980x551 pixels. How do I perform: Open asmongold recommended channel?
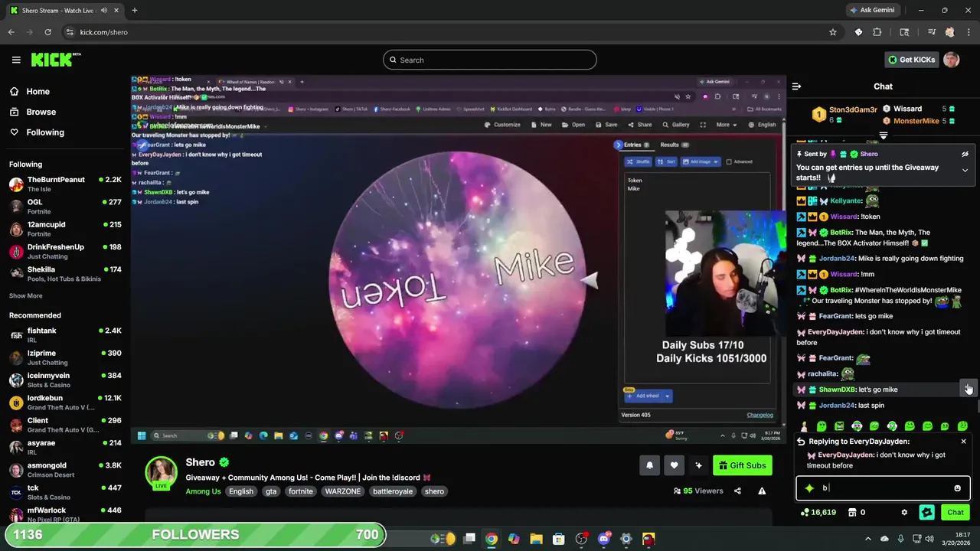[x=65, y=470]
